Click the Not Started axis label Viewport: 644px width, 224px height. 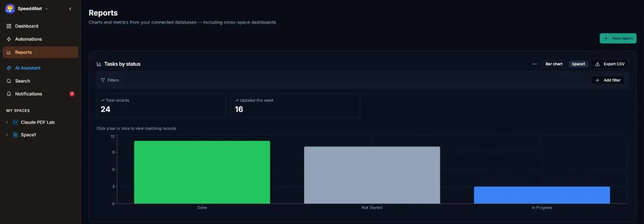pos(372,208)
